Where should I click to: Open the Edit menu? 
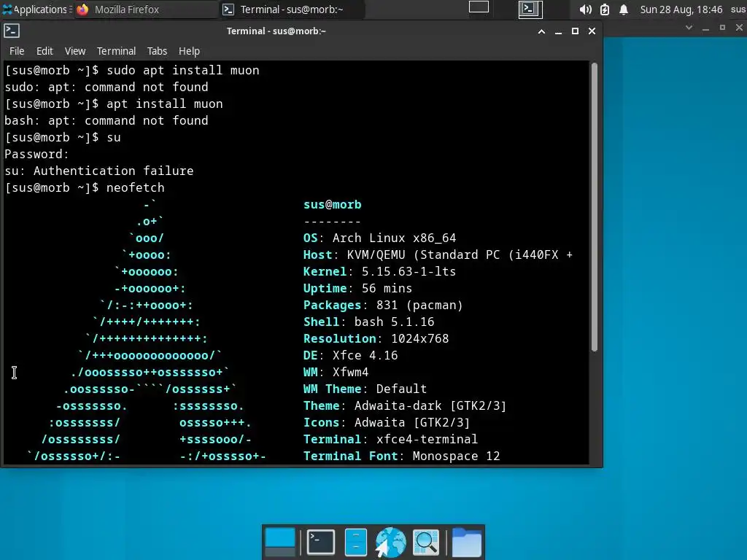point(44,51)
